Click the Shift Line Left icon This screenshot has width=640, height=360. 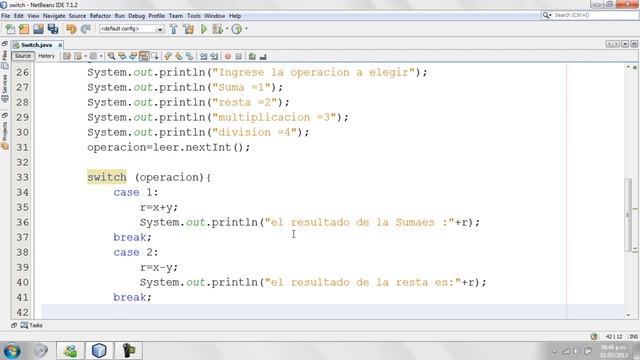click(203, 56)
